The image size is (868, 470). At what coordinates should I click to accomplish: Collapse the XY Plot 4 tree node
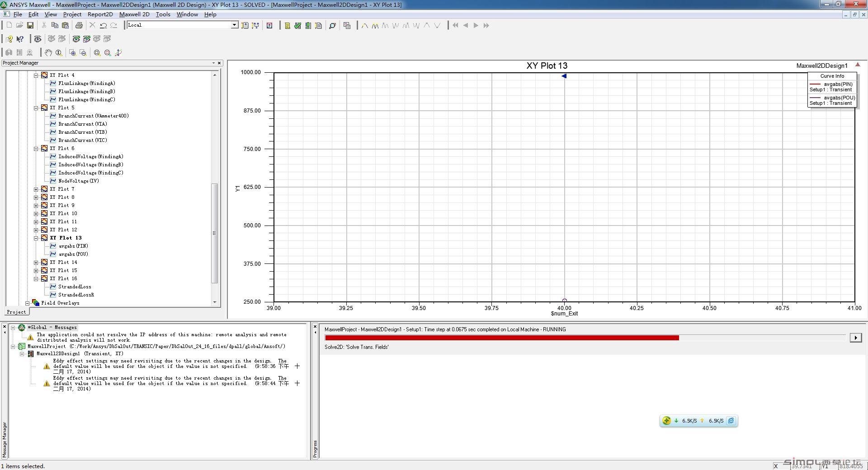click(x=36, y=75)
